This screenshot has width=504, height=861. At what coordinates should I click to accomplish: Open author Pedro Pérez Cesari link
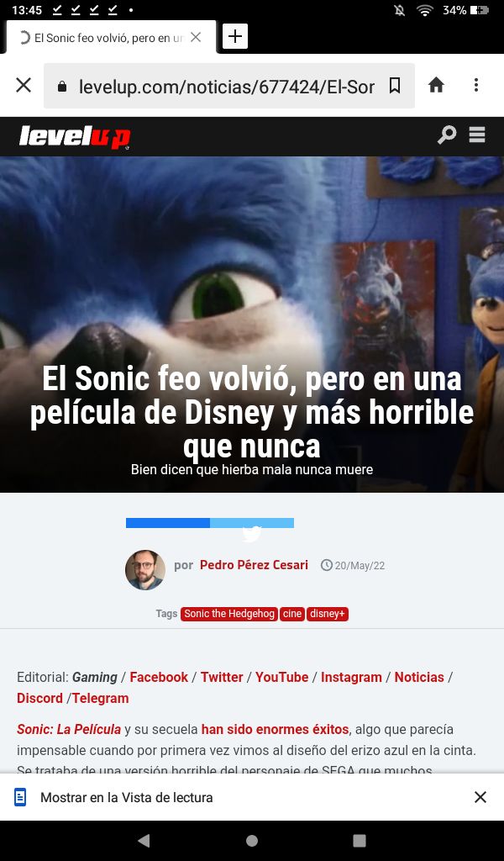point(254,565)
